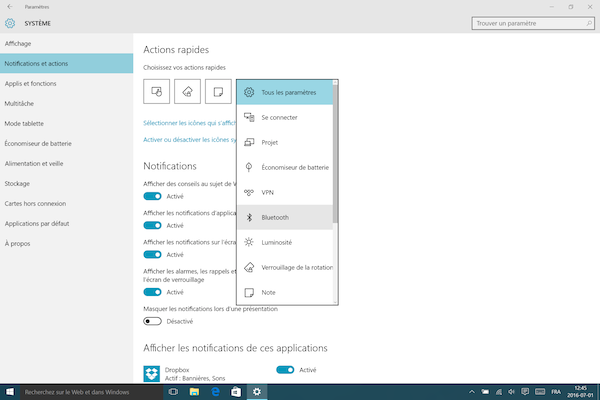Click the Luminosité sun icon
Viewport: 600px width, 400px height.
(249, 242)
